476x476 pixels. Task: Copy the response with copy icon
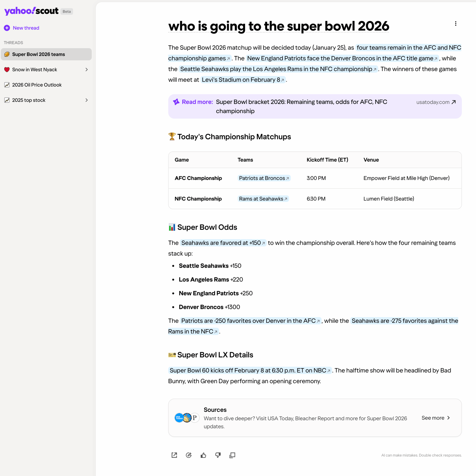tap(232, 455)
